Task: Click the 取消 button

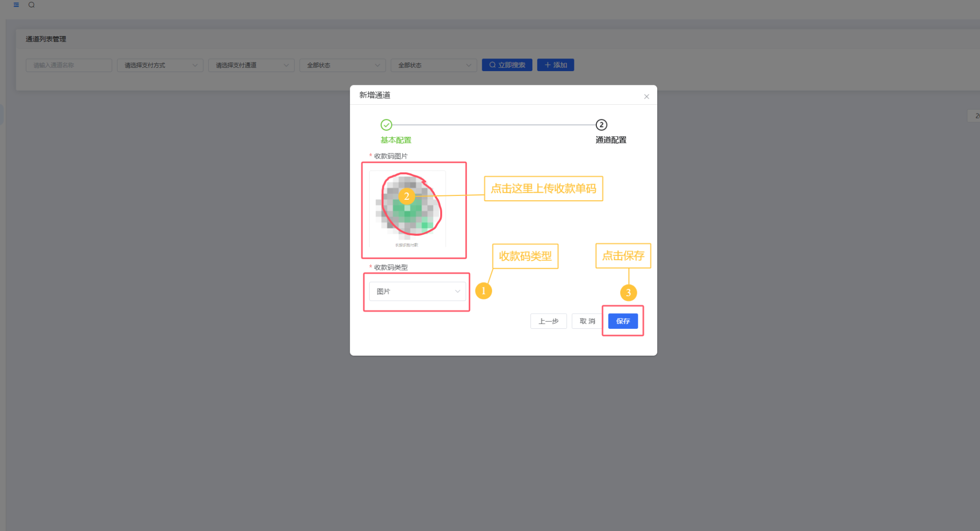Action: pos(587,321)
